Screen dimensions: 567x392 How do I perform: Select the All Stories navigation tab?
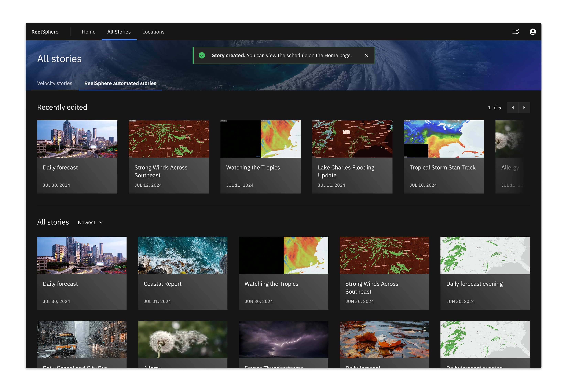119,32
